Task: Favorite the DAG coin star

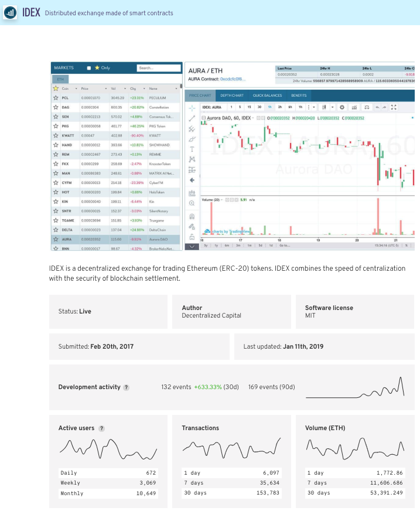Action: pos(56,107)
